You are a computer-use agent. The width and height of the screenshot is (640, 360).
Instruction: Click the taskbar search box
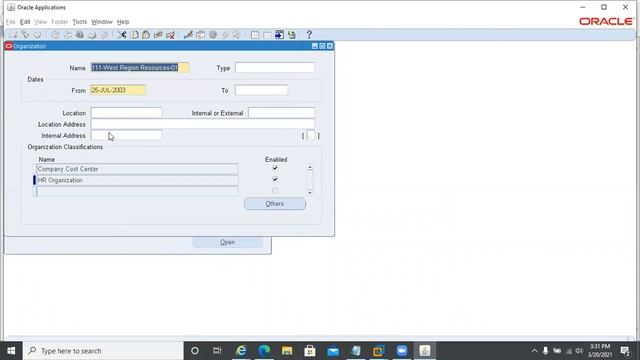click(x=103, y=351)
